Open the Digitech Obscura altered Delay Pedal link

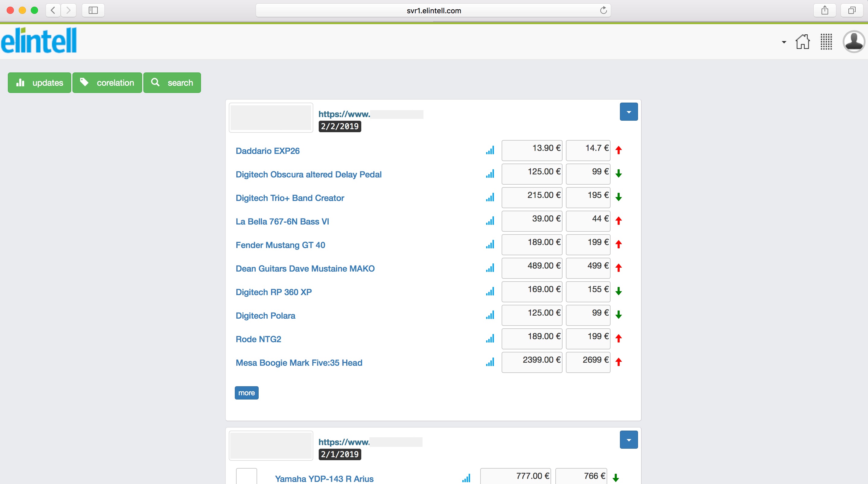[309, 174]
